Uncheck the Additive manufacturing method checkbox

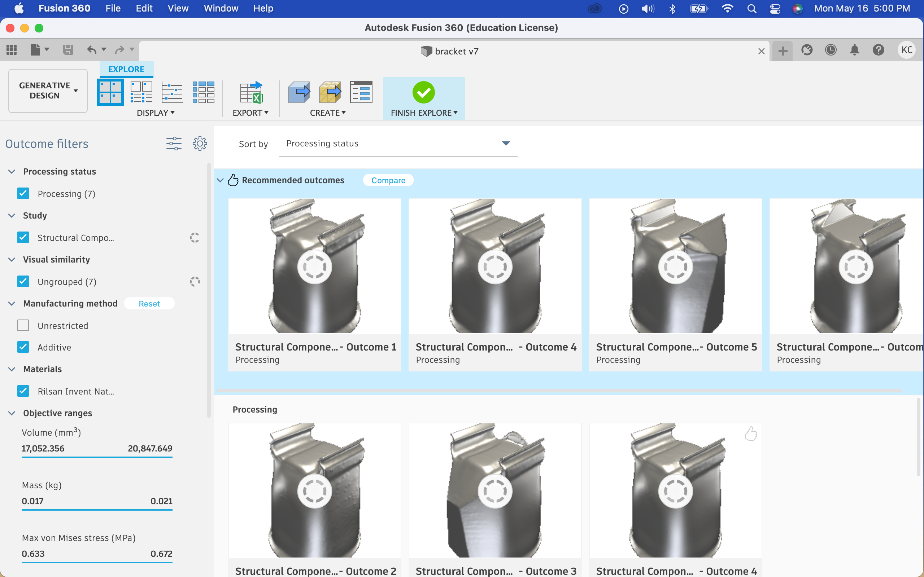click(x=23, y=347)
